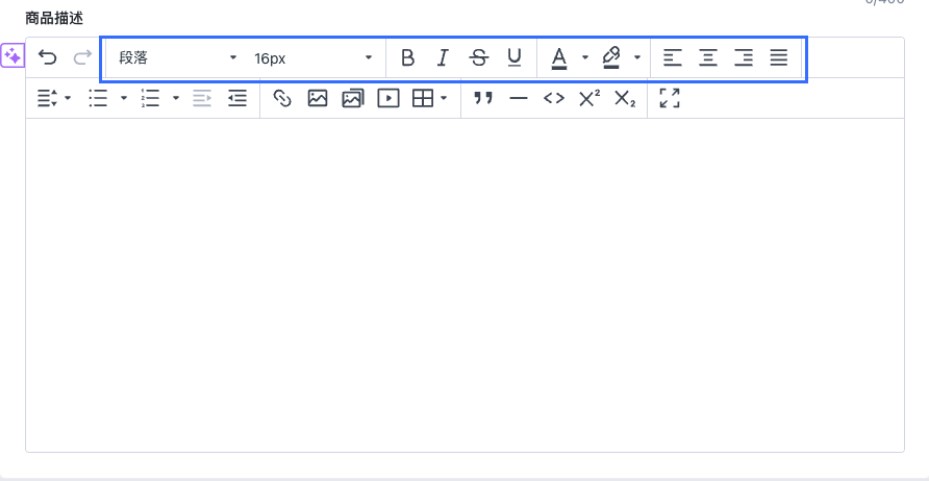Viewport: 930px width, 481px height.
Task: Click the 商品描述 label
Action: pyautogui.click(x=54, y=18)
